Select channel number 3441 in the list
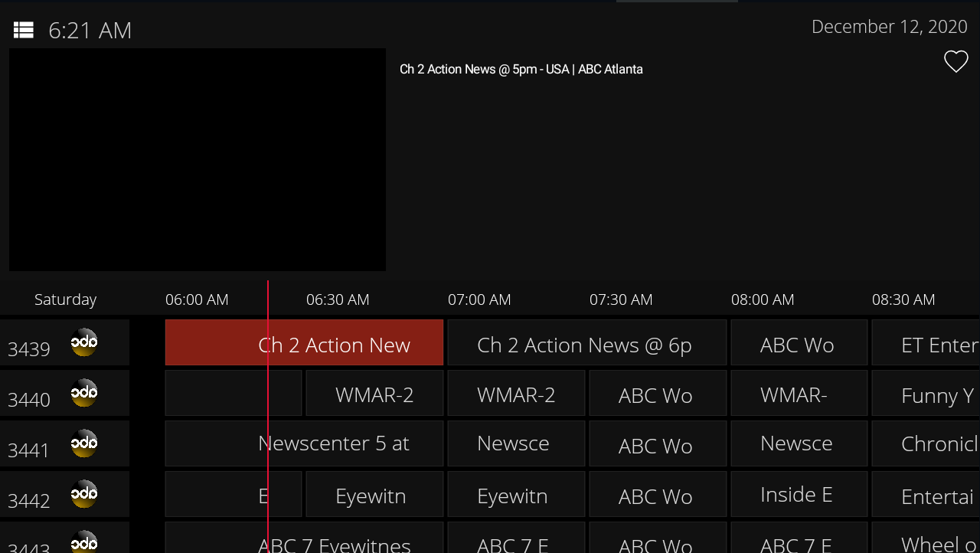 29,450
